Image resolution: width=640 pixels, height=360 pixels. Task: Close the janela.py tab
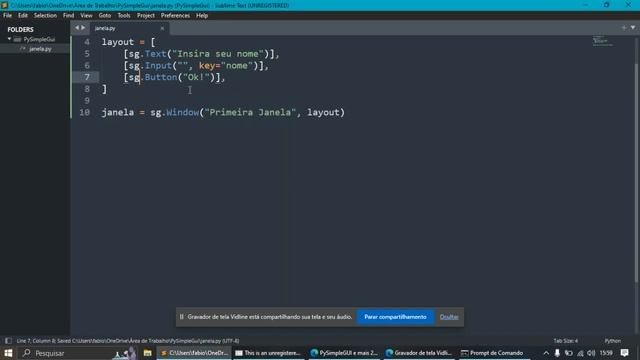point(162,28)
